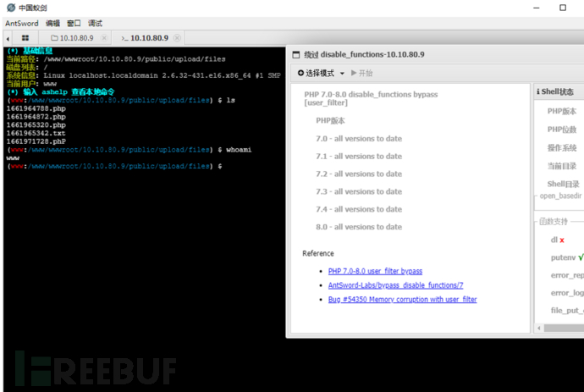The image size is (584, 392).
Task: Select 1661965320.php in terminal output
Action: coord(36,124)
